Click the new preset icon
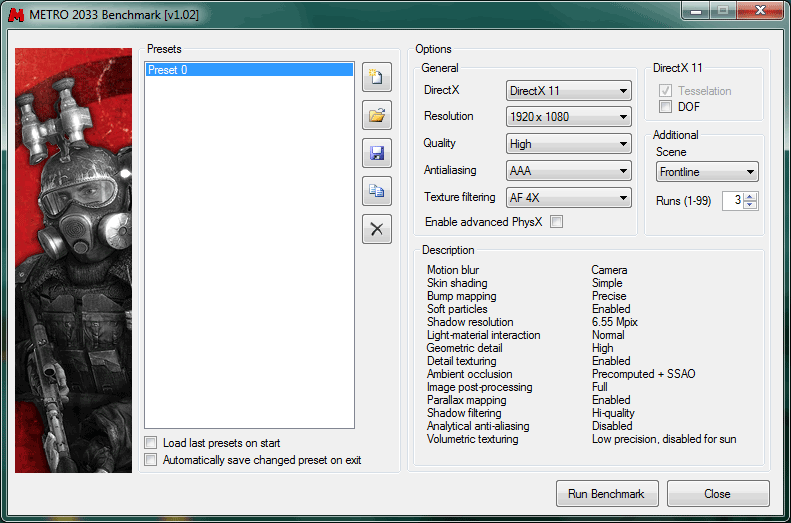 [376, 77]
